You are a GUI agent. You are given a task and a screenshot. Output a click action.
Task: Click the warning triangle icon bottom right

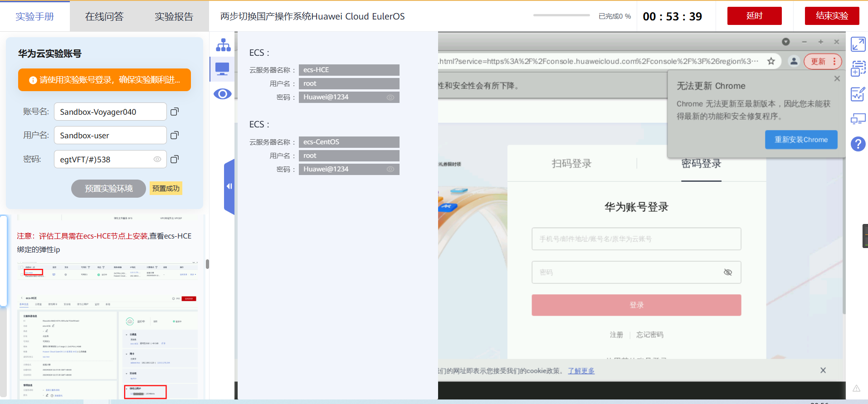[x=856, y=389]
